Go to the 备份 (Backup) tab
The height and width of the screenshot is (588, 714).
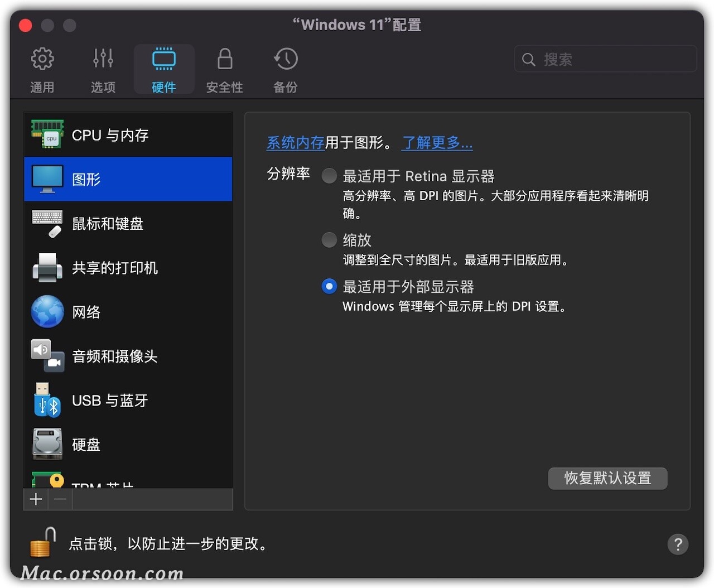tap(286, 70)
